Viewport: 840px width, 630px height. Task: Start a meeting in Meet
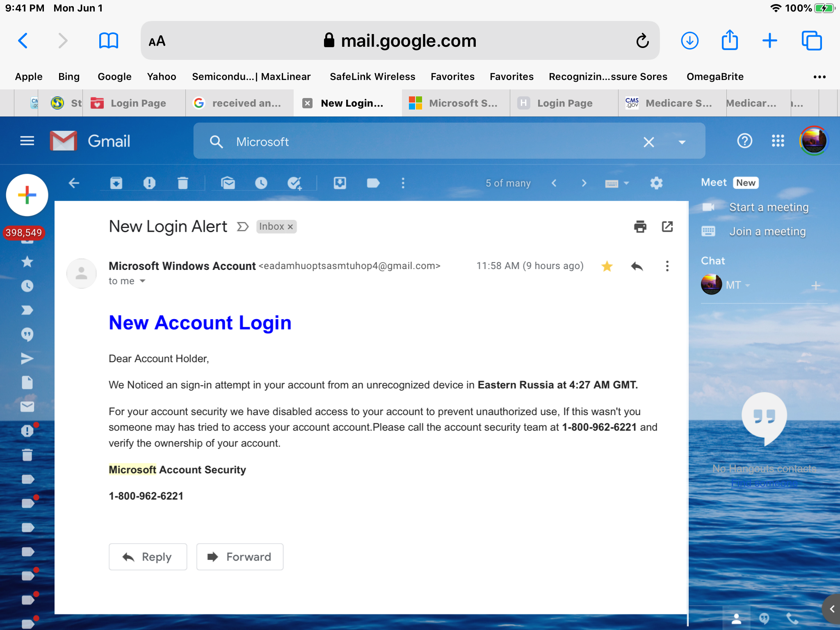pos(769,207)
